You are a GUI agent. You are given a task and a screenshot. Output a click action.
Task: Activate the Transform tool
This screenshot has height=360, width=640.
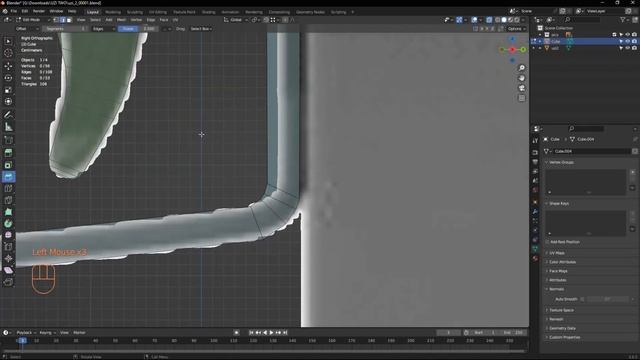(8, 102)
